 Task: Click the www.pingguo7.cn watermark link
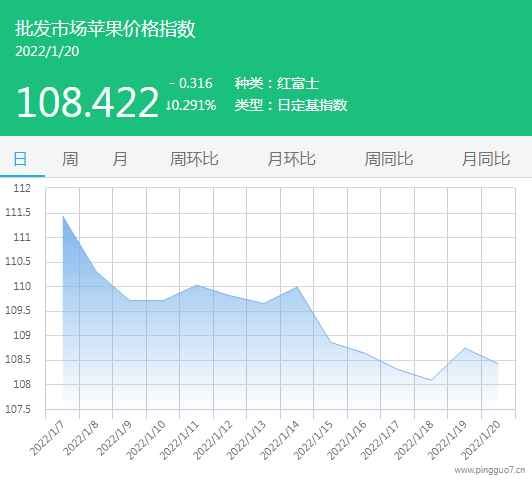[x=490, y=470]
